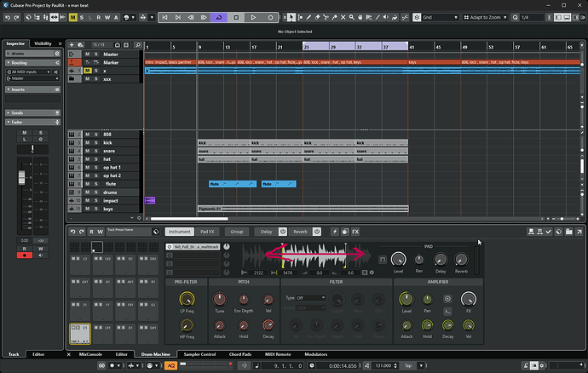
Task: Select the Draw pencil tool
Action: [x=308, y=17]
